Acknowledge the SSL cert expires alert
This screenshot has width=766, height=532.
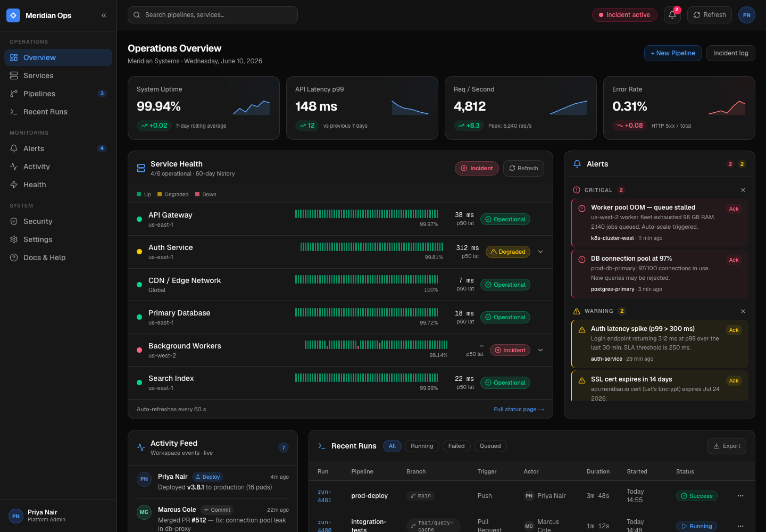click(x=734, y=381)
